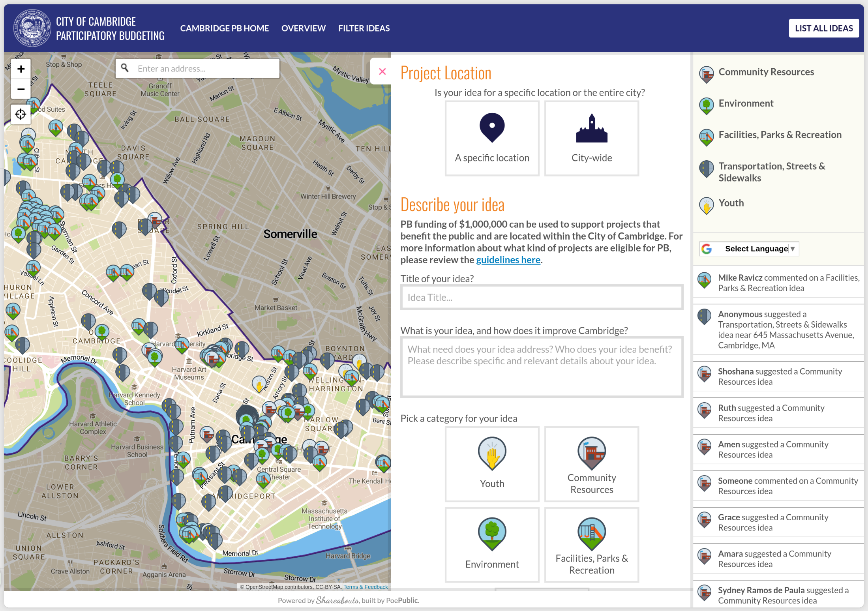Open the PB guidelines link

[x=508, y=260]
